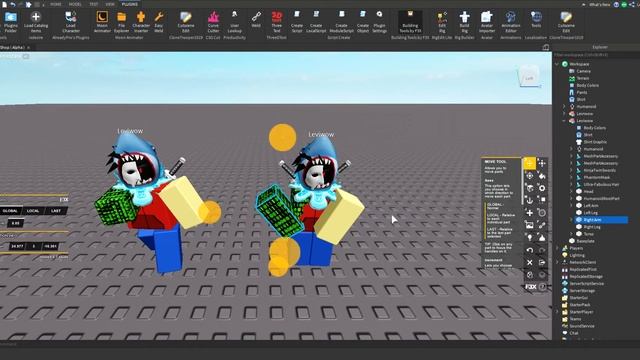Screen dimensions: 640x360
Task: Open the F3X help question mark
Action: click(542, 287)
